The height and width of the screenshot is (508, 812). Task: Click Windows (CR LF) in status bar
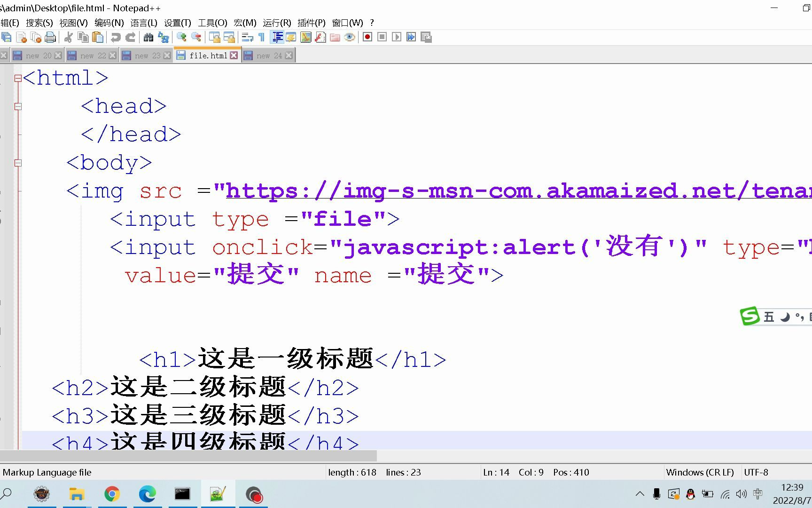click(700, 472)
